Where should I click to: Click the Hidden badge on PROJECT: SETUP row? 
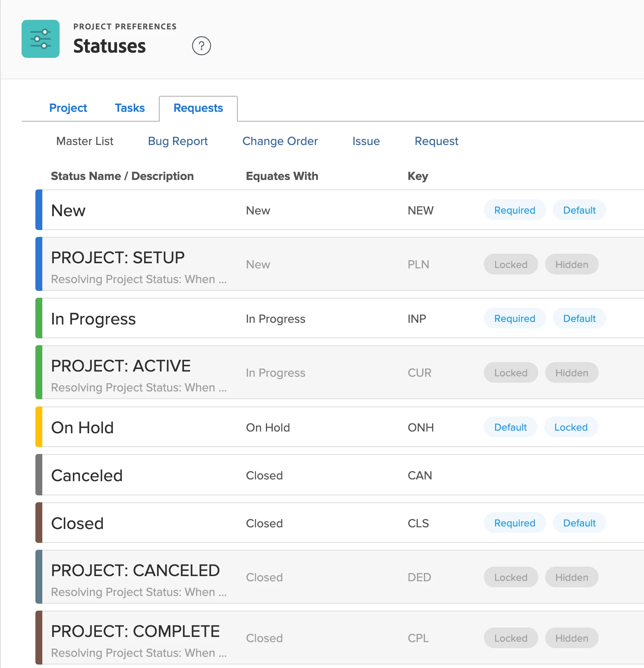(572, 265)
